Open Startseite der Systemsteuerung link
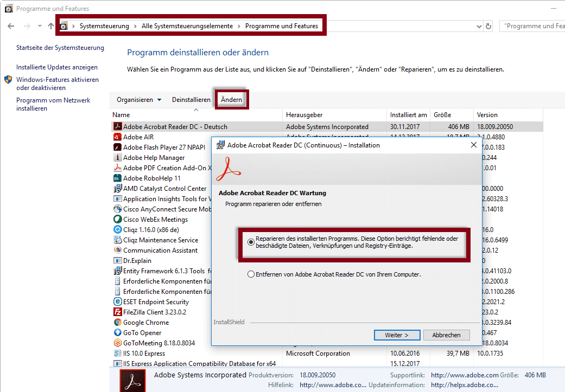This screenshot has height=392, width=565. [x=60, y=48]
